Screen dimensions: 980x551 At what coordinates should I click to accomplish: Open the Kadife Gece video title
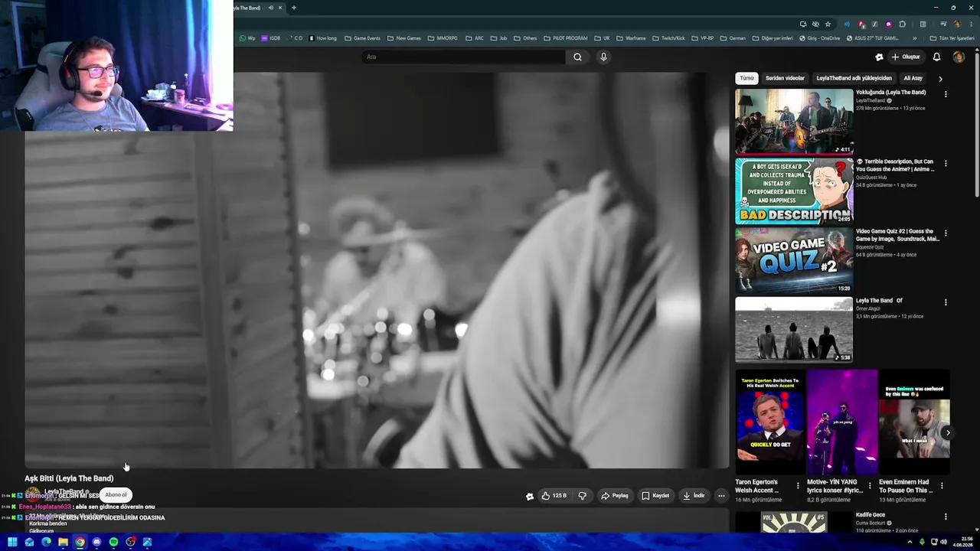871,515
